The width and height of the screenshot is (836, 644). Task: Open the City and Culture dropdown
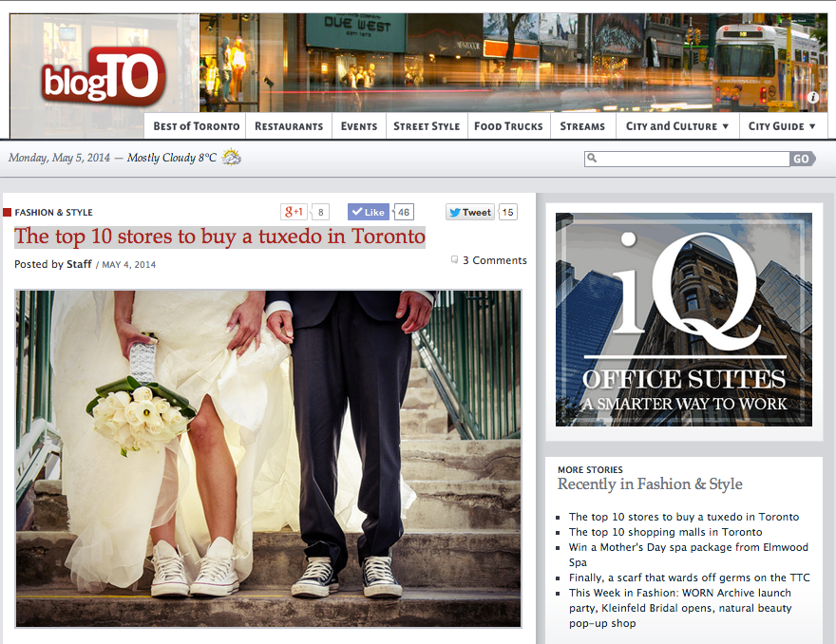(x=674, y=124)
